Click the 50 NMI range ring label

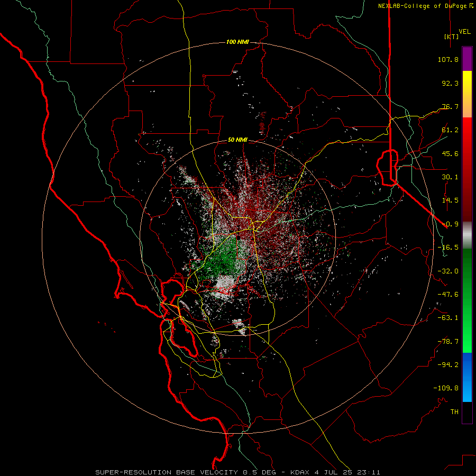tap(237, 140)
